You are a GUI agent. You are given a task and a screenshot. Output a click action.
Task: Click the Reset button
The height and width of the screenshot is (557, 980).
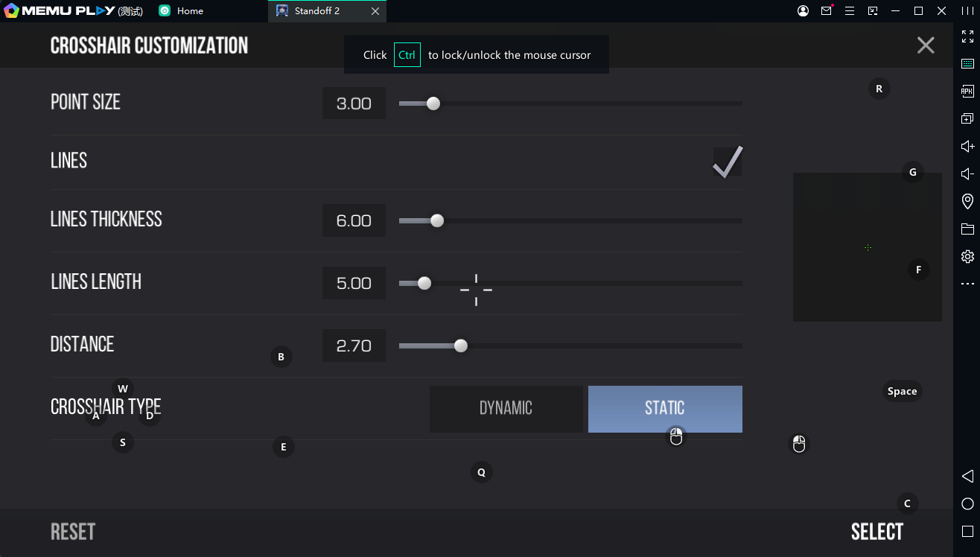(73, 532)
